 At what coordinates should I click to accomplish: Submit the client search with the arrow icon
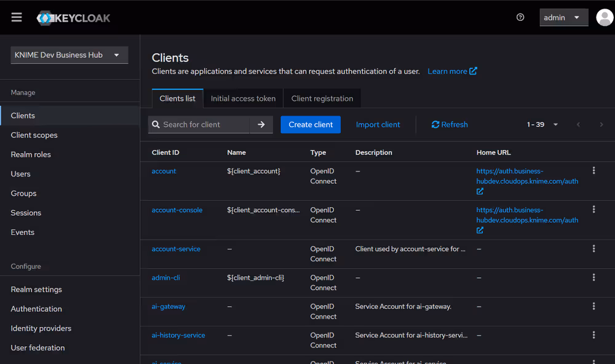(261, 124)
